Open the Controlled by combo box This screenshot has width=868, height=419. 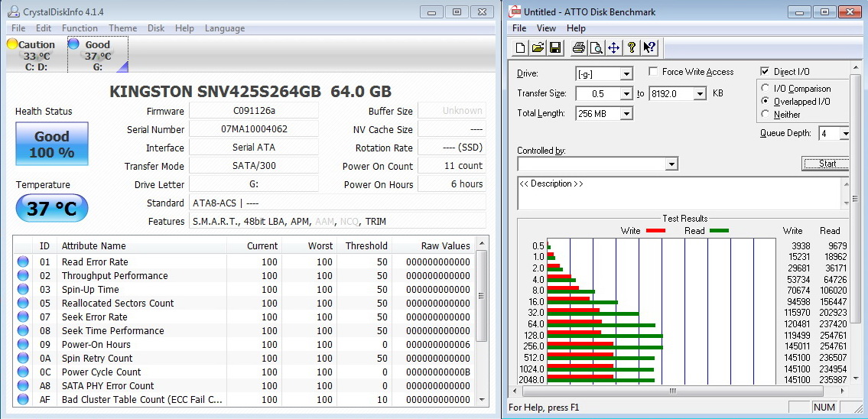click(x=671, y=164)
